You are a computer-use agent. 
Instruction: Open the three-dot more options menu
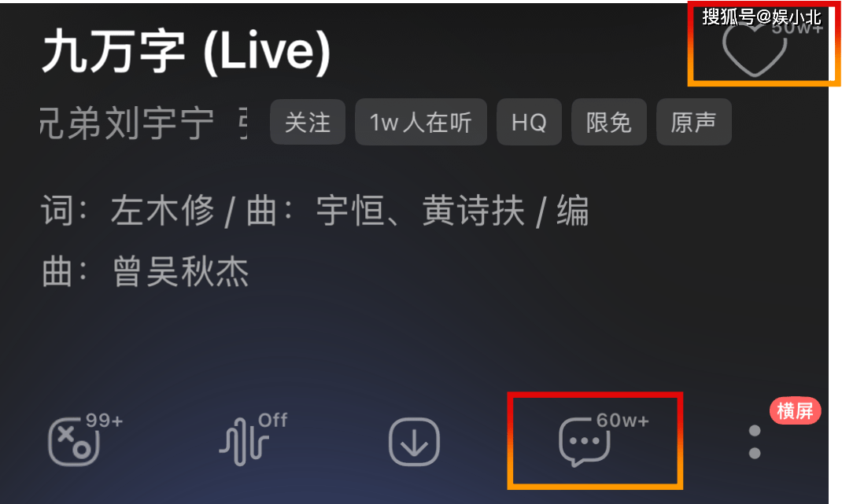(x=755, y=442)
